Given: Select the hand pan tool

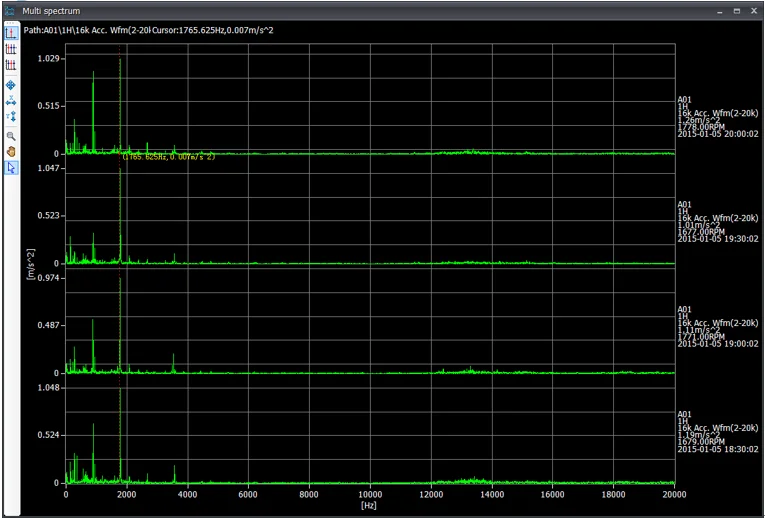Looking at the screenshot, I should pyautogui.click(x=11, y=151).
